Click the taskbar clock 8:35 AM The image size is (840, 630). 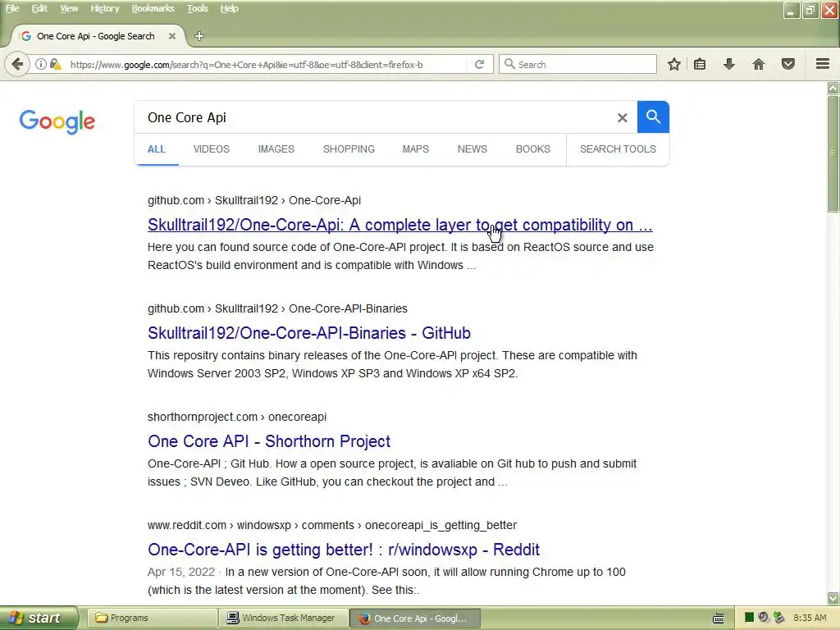810,619
